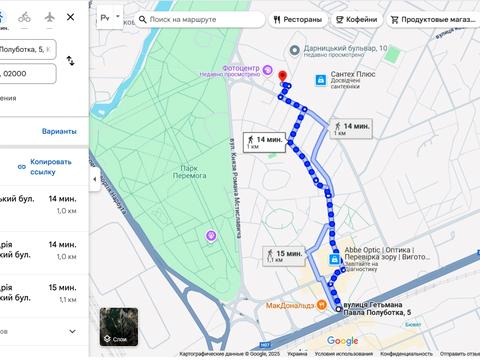
Task: Click the Сантех Плюс shop icon
Action: coord(321,80)
